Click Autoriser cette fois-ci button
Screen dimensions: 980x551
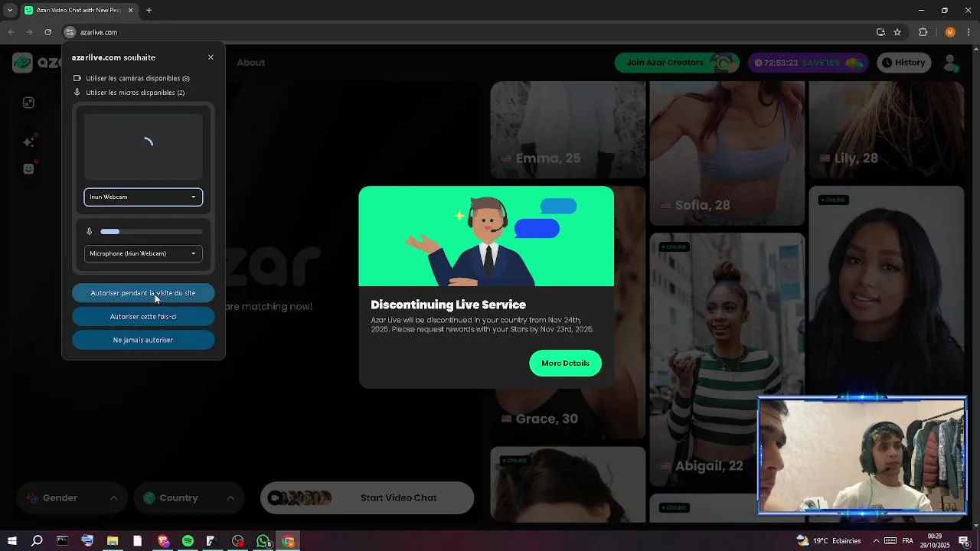[x=143, y=317]
